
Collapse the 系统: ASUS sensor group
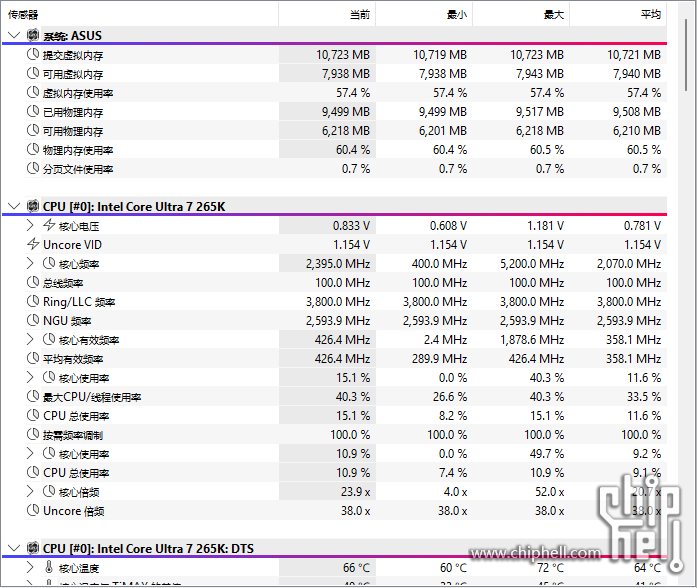14,35
